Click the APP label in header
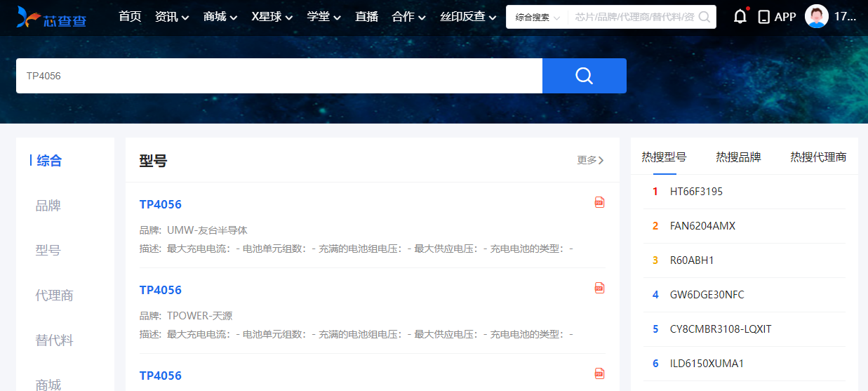 pos(785,17)
